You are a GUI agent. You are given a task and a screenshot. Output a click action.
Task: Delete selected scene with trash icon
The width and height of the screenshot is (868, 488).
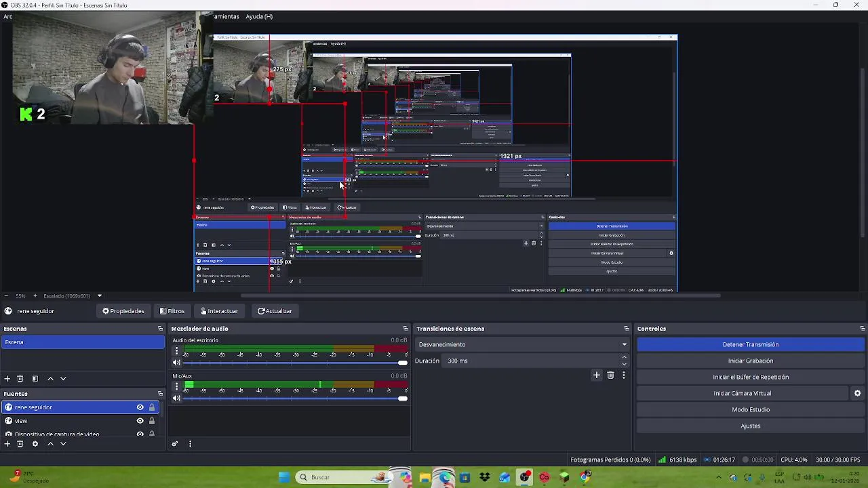point(20,379)
